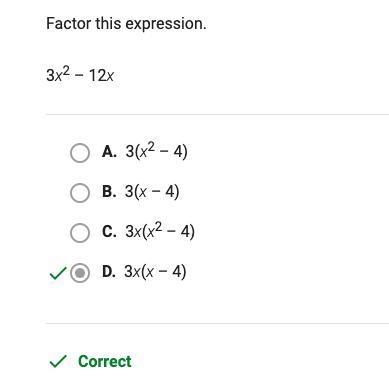Screen dimensions: 389x391
Task: Click the divider line above Correct
Action: pos(217,323)
